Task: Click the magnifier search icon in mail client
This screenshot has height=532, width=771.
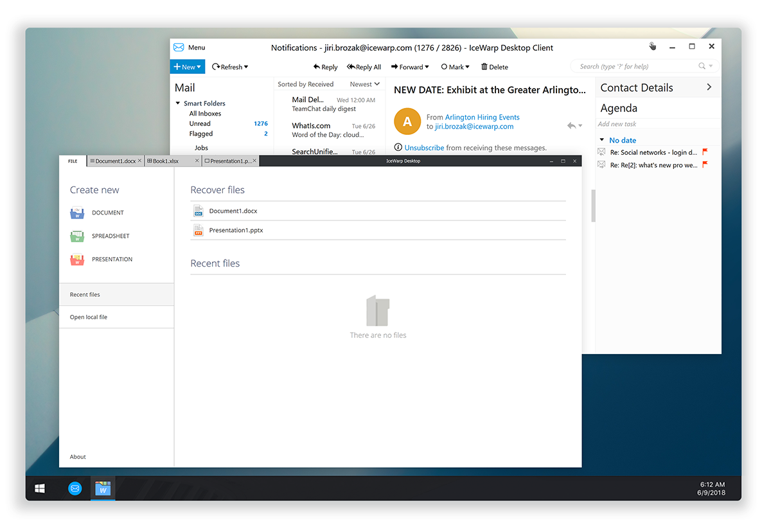Action: coord(702,66)
